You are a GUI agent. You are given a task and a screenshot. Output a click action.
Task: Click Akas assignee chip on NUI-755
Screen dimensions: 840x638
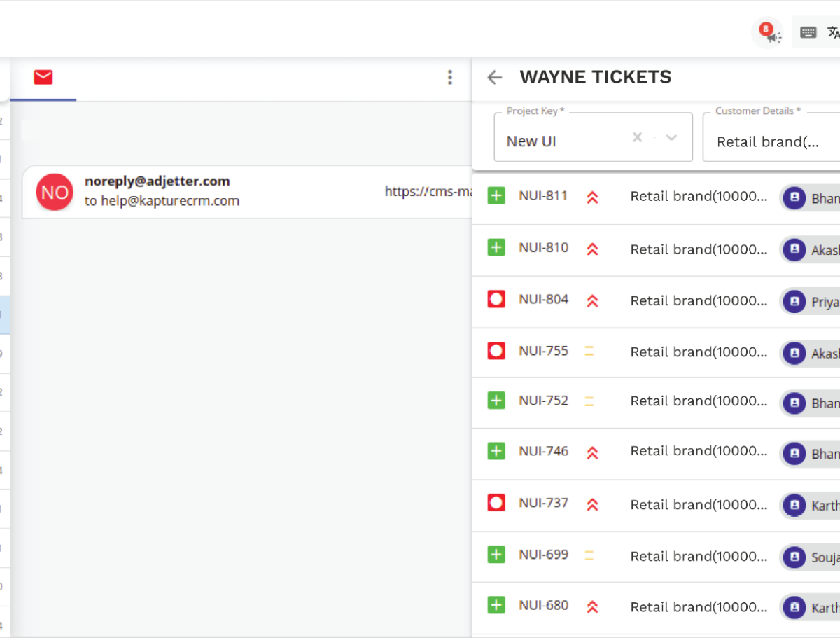click(811, 353)
